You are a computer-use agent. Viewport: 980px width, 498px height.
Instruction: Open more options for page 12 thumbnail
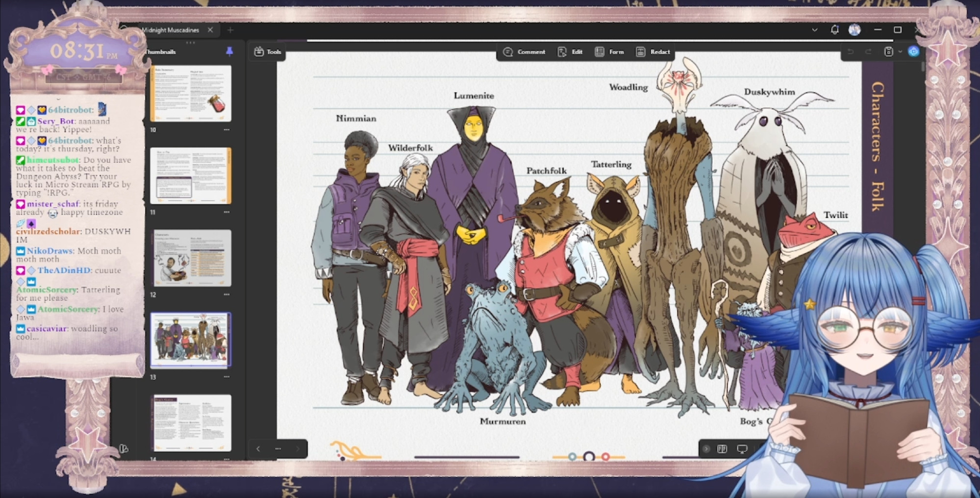[226, 295]
